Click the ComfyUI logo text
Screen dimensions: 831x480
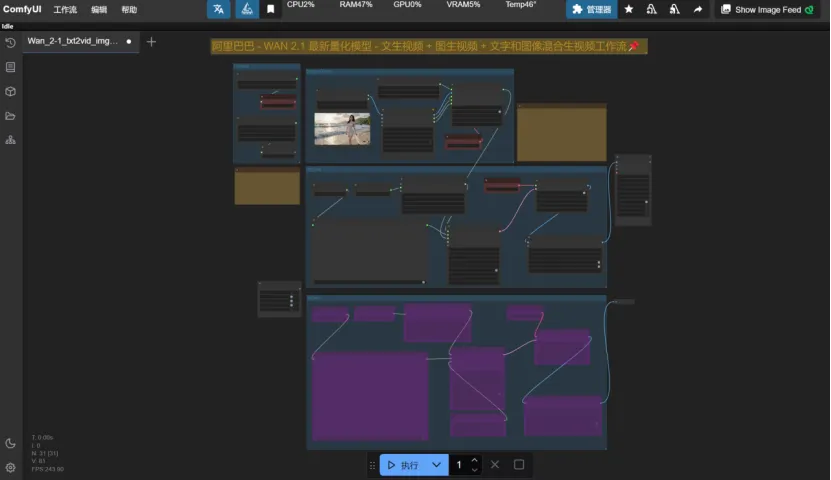tap(22, 9)
